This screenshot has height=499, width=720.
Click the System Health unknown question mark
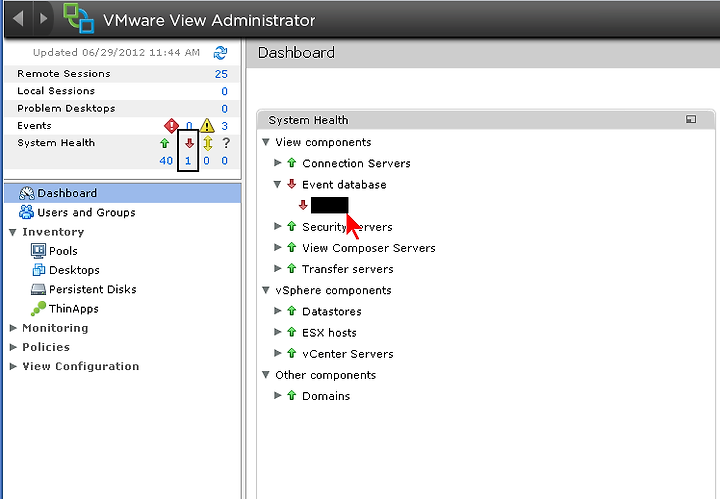[225, 143]
